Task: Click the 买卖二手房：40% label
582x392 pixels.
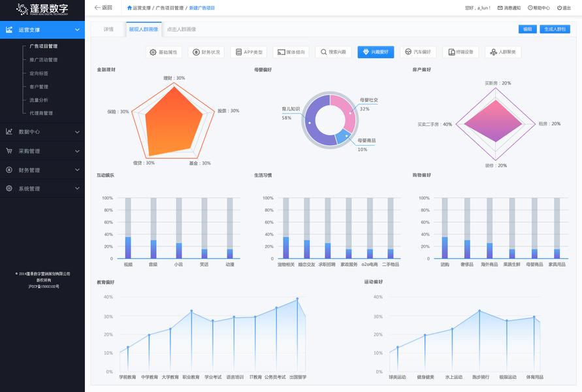Action: tap(434, 124)
